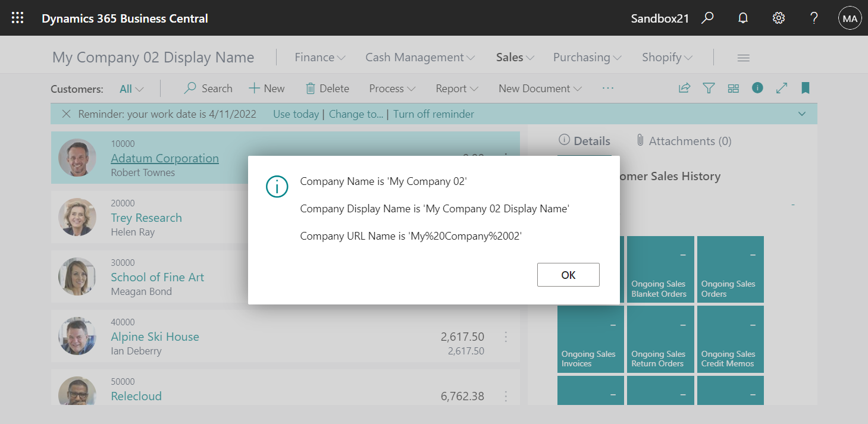This screenshot has height=424, width=868.
Task: Bookmark this page
Action: click(806, 87)
